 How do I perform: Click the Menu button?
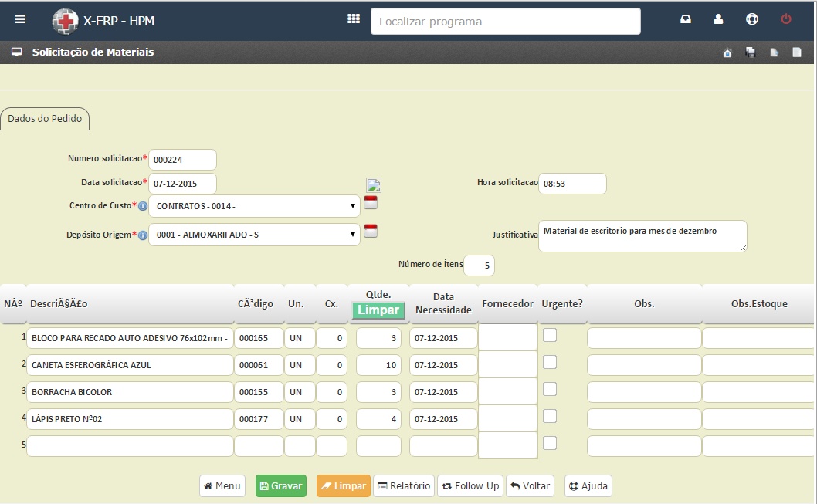[x=222, y=485]
